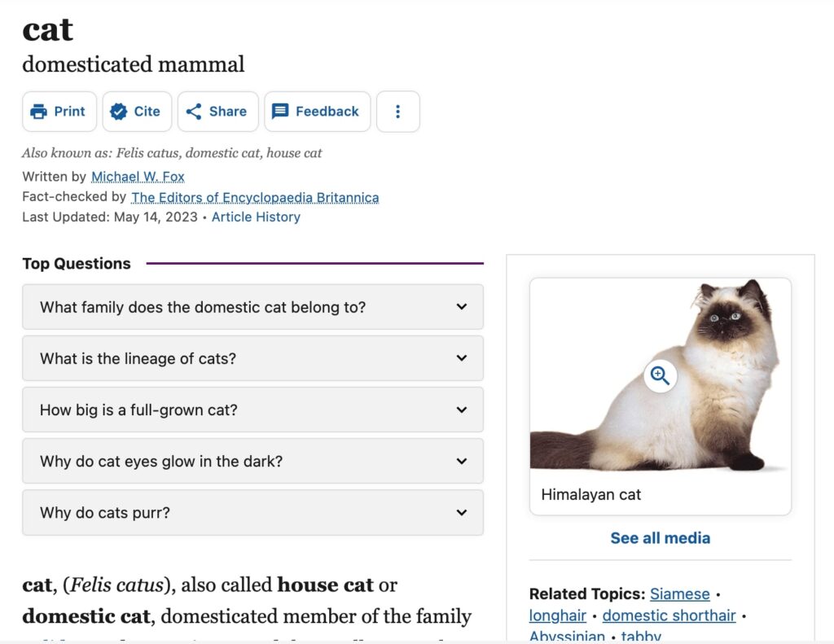Image resolution: width=834 pixels, height=644 pixels.
Task: Expand "How big is a full-grown cat?"
Action: [252, 410]
